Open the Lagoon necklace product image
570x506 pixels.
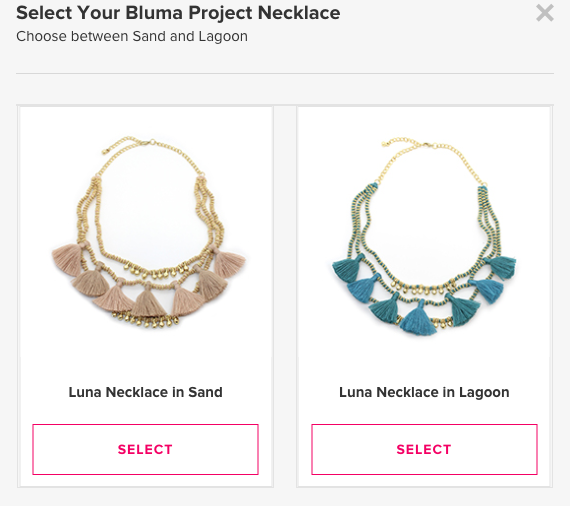424,236
